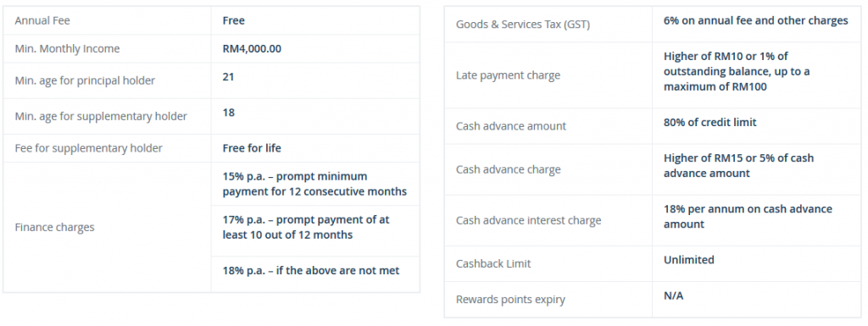Image resolution: width=868 pixels, height=326 pixels.
Task: Click the Cash advance charge label
Action: tap(509, 169)
